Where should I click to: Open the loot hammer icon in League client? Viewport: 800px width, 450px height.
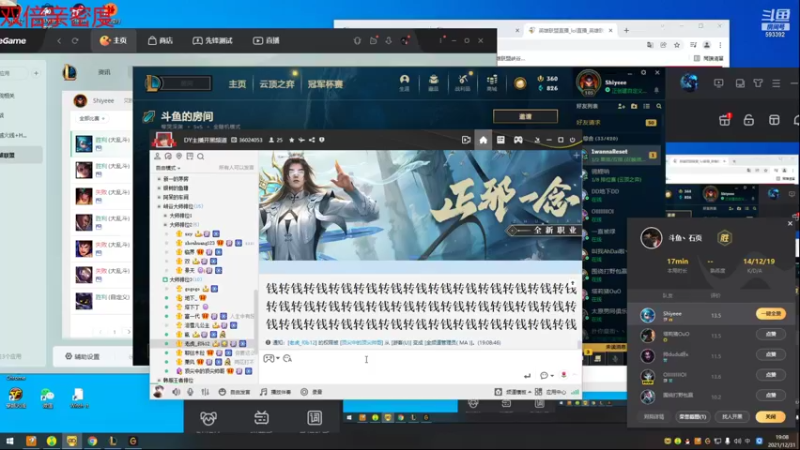462,82
